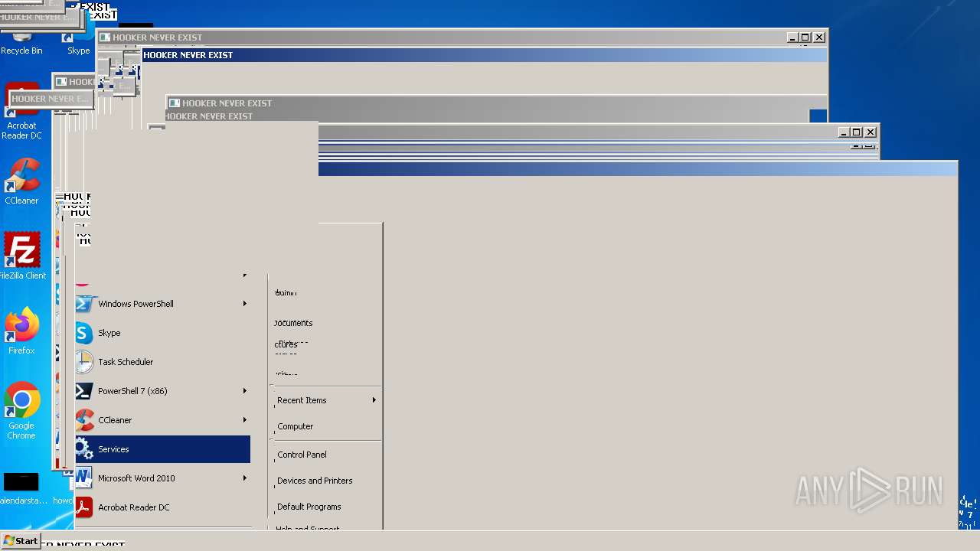This screenshot has height=551, width=980.
Task: Click the CCleaner icon in Start menu
Action: pyautogui.click(x=84, y=420)
